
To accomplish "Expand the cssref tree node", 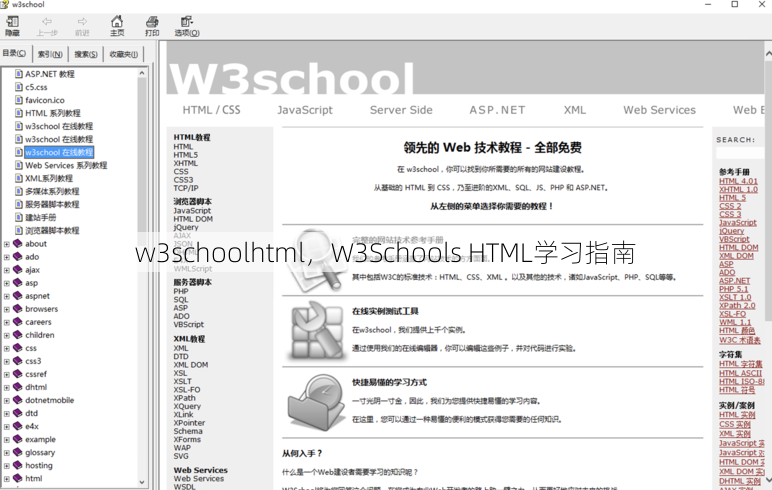I will pos(6,374).
